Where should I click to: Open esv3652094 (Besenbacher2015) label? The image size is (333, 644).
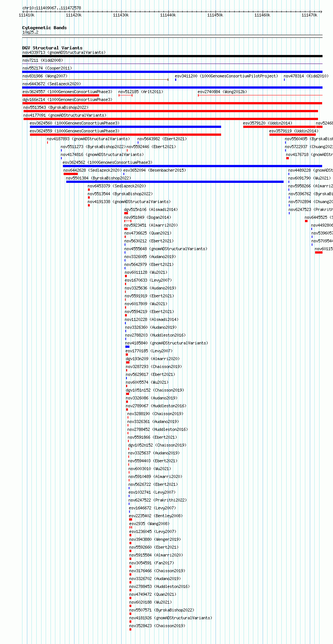(155, 170)
